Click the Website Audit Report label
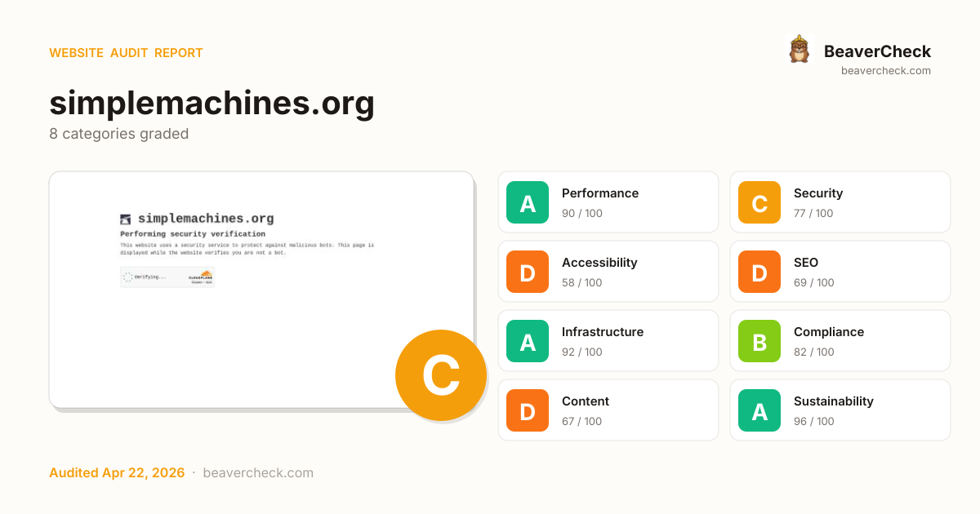The height and width of the screenshot is (514, 980). pos(126,53)
